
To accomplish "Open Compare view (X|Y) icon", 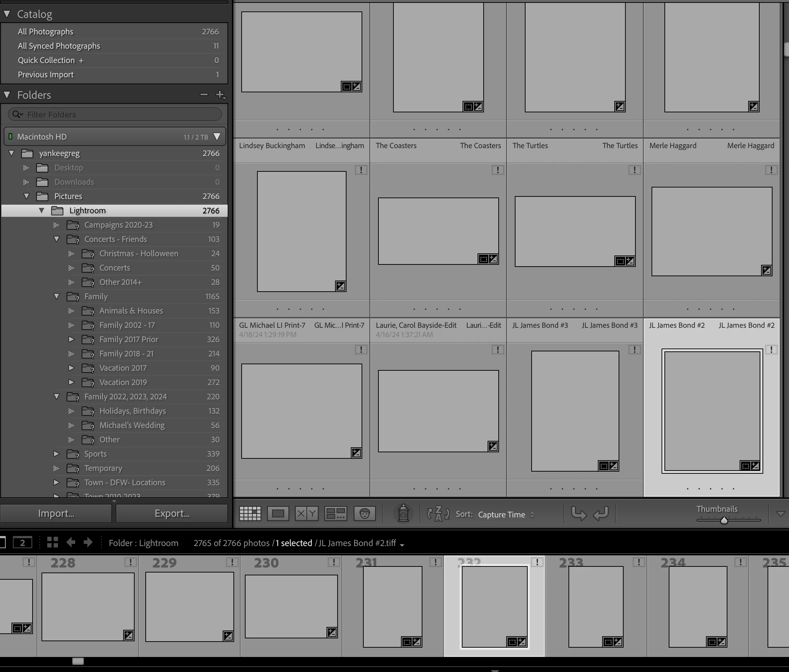I will (x=306, y=514).
